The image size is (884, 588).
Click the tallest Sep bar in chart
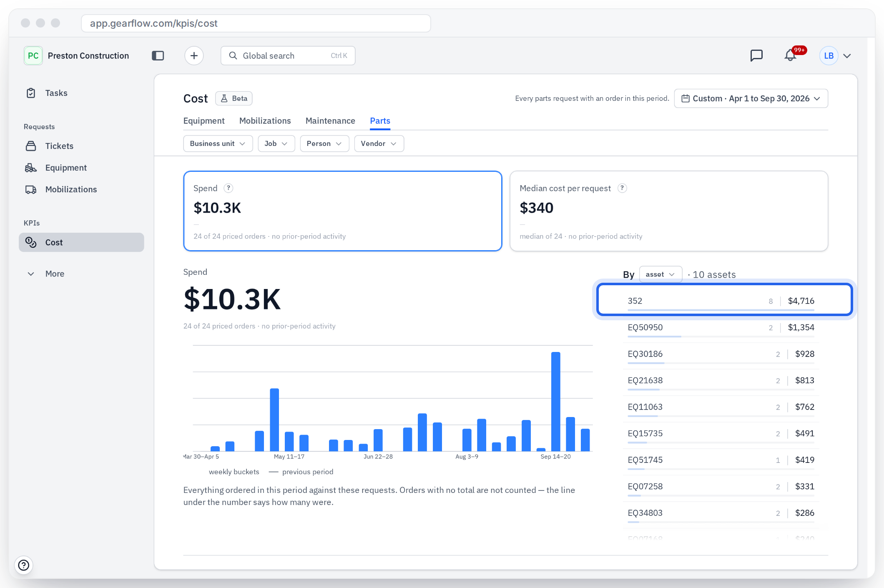pos(555,402)
